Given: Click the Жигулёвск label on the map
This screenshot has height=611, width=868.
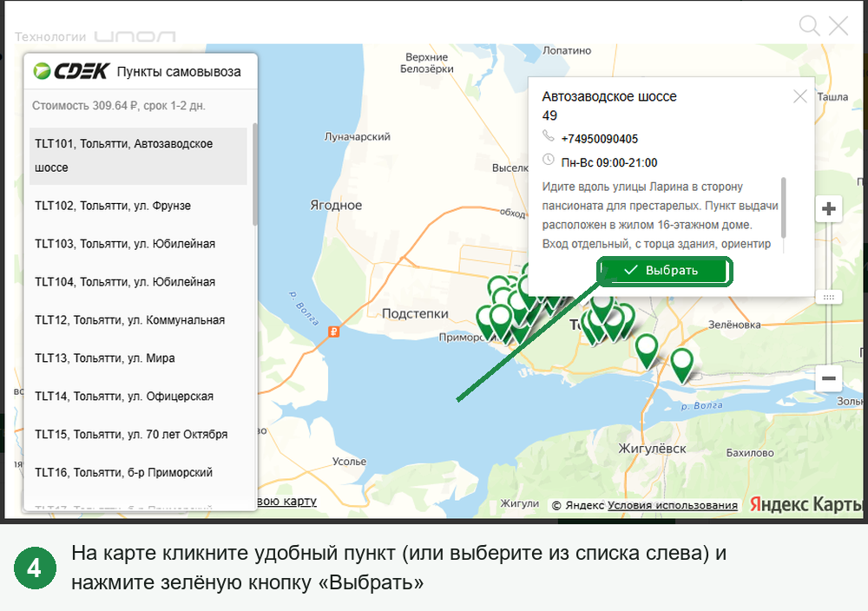Looking at the screenshot, I should [652, 449].
